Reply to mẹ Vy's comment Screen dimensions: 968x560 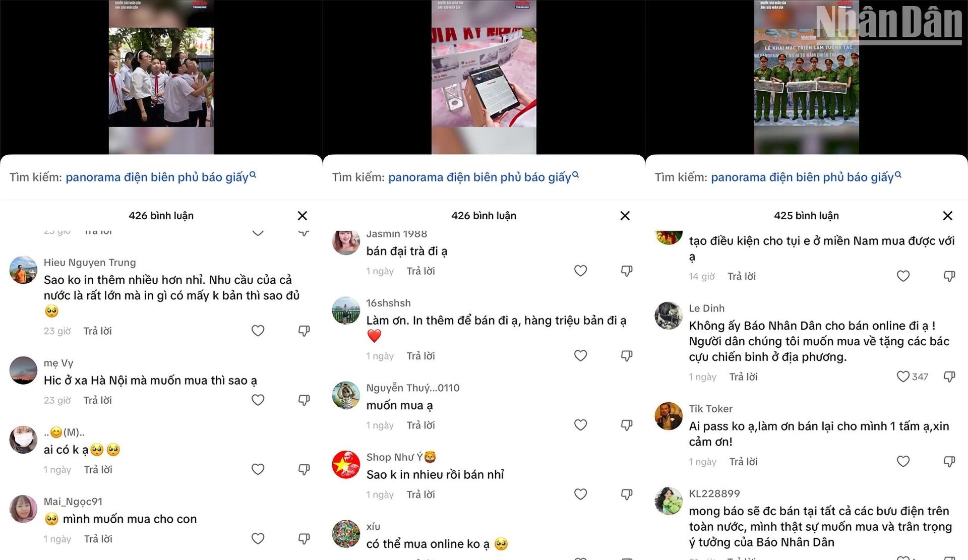pyautogui.click(x=98, y=400)
